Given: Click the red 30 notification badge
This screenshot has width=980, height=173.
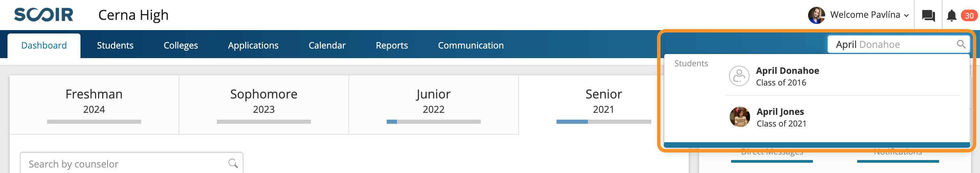Looking at the screenshot, I should point(969,16).
